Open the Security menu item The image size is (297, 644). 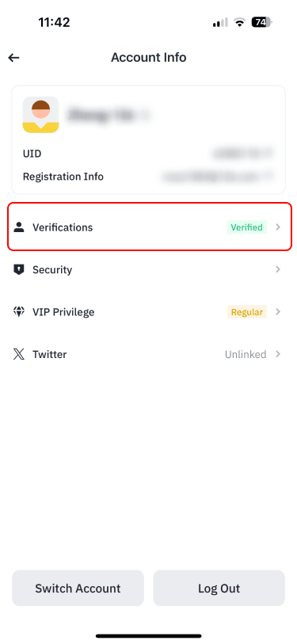[x=148, y=269]
